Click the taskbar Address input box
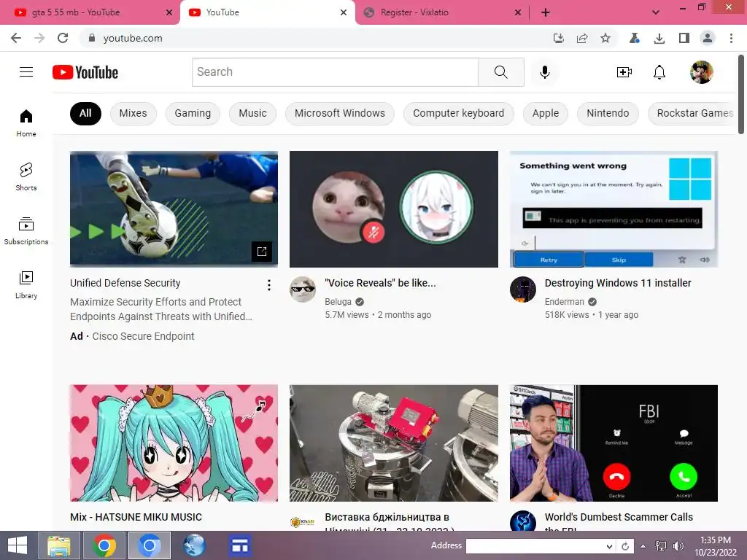Image resolution: width=747 pixels, height=560 pixels. (x=535, y=546)
